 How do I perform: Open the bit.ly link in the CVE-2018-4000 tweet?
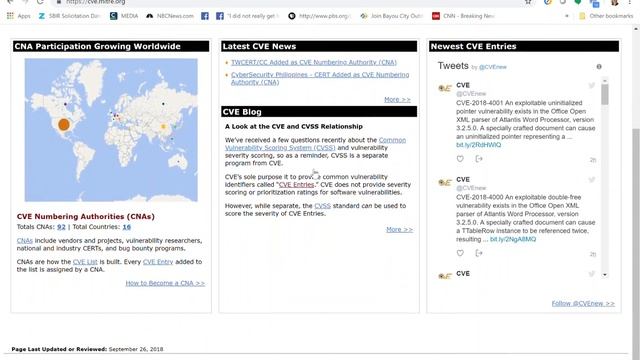click(x=513, y=239)
